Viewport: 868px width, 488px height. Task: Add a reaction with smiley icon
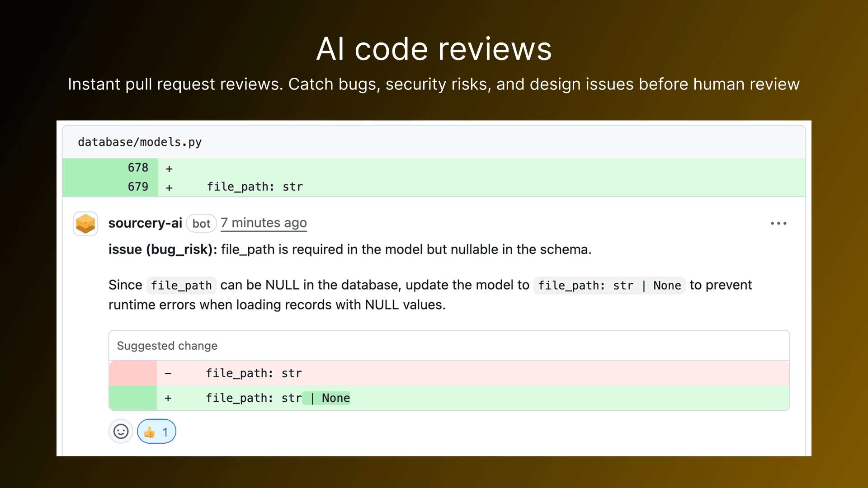point(121,432)
